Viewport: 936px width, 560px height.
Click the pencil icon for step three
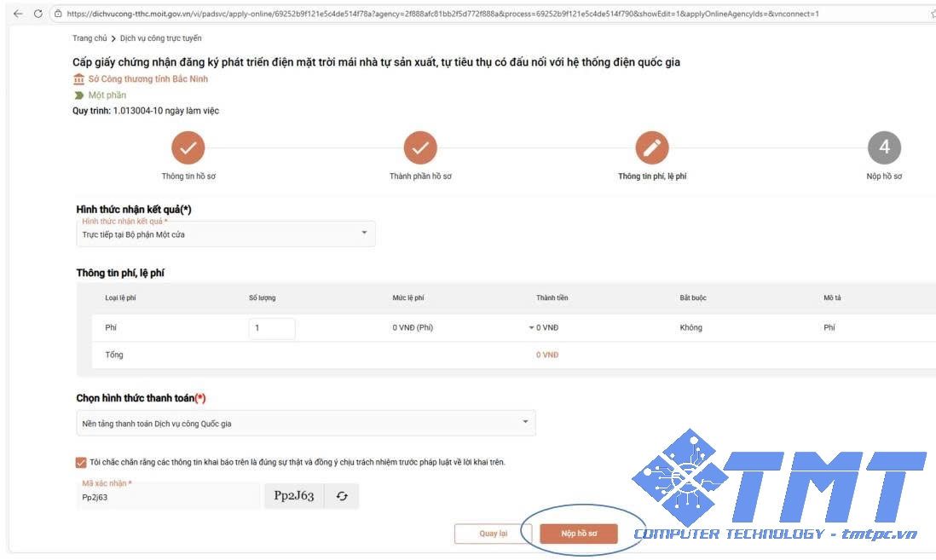click(x=652, y=148)
